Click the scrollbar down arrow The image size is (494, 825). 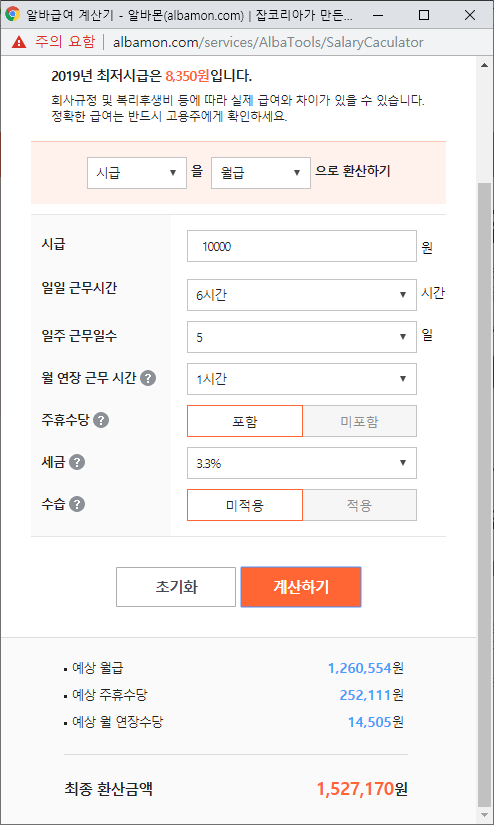[x=484, y=814]
